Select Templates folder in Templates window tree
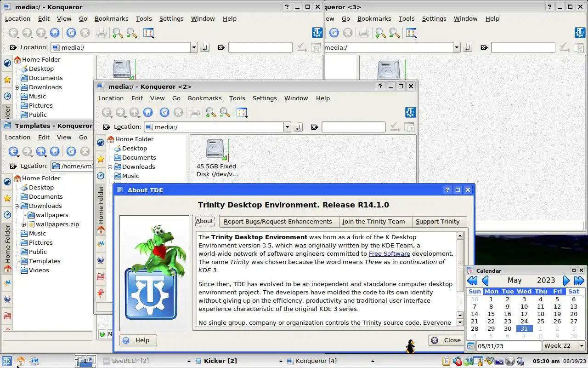Viewport: 588px width, 368px height. [45, 261]
